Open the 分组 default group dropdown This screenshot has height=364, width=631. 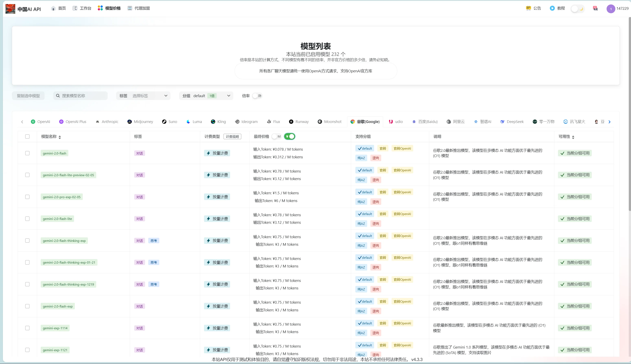[206, 96]
